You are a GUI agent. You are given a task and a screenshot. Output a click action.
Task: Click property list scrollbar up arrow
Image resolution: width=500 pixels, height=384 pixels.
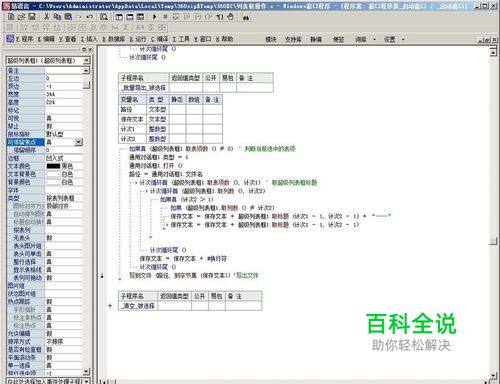pos(86,70)
